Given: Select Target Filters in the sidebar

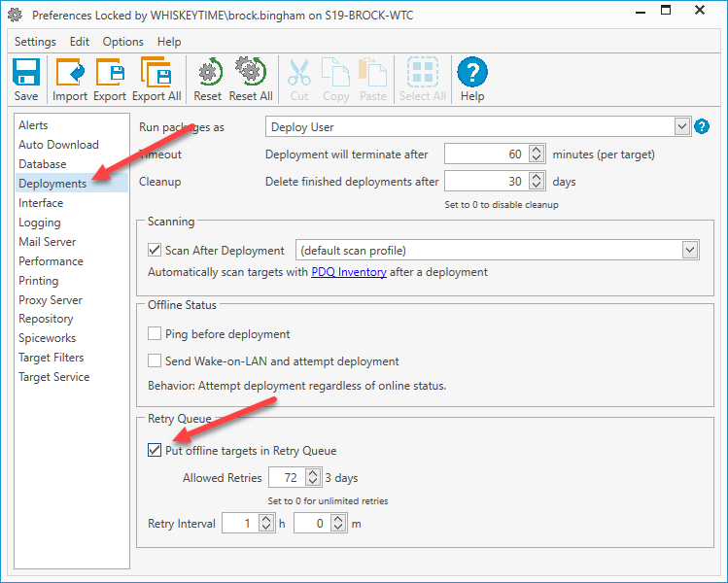Looking at the screenshot, I should click(52, 358).
